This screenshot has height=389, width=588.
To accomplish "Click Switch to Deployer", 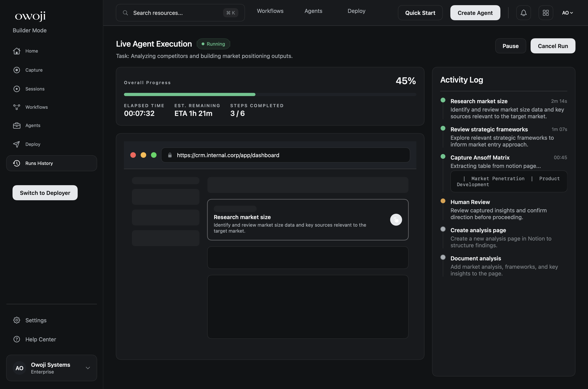I will (x=45, y=193).
